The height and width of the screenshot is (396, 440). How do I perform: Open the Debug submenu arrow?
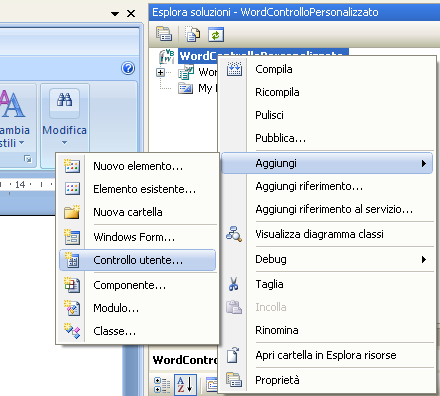pyautogui.click(x=424, y=259)
